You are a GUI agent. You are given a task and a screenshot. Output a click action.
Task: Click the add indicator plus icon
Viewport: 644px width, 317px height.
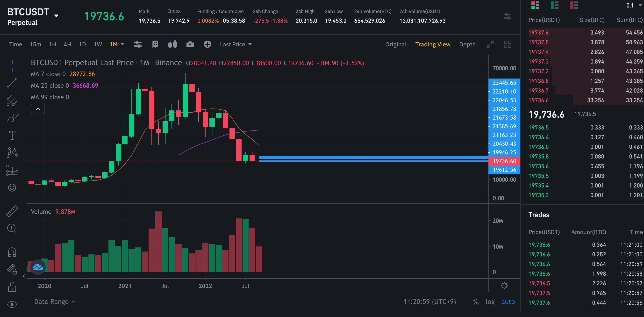point(207,44)
